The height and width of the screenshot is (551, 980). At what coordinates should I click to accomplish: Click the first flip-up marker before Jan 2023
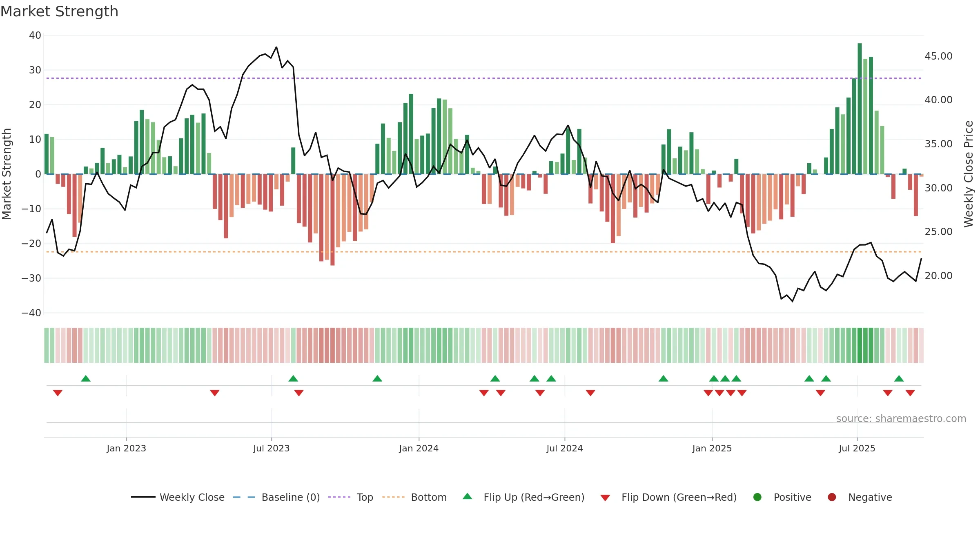86,378
